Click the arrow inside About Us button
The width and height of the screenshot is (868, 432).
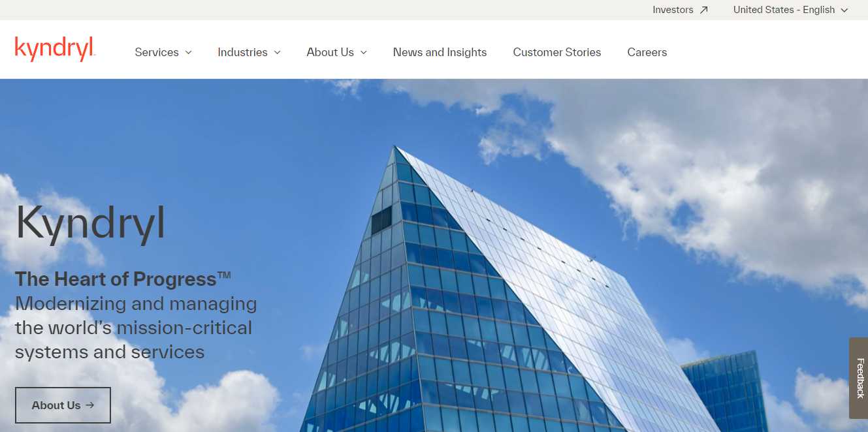pos(90,405)
